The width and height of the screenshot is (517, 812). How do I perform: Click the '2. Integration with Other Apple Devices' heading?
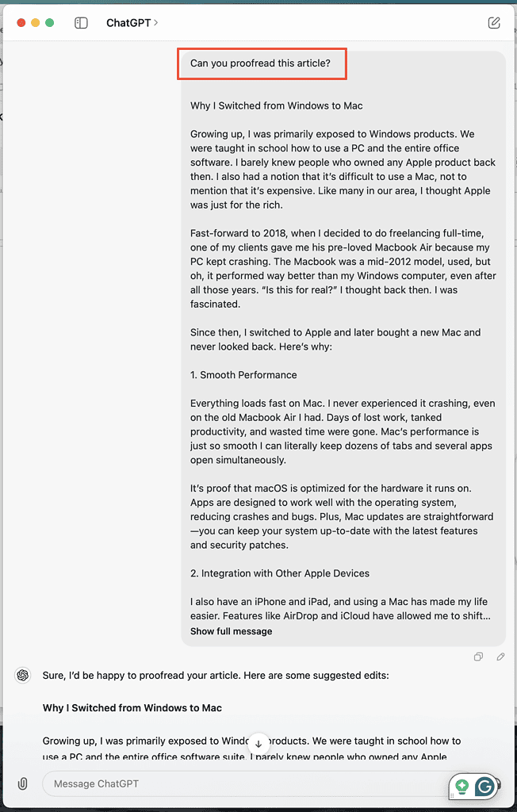280,573
